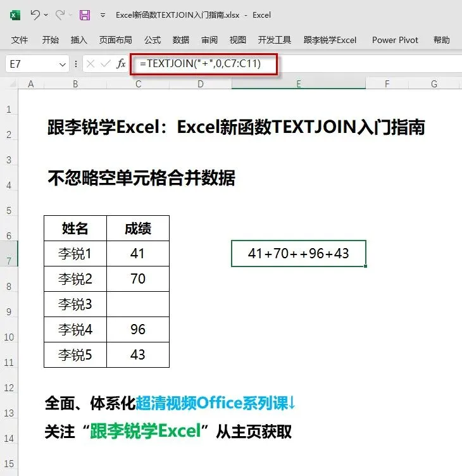The width and height of the screenshot is (462, 476).
Task: Click the Excel application logo icon
Action: pyautogui.click(x=15, y=15)
